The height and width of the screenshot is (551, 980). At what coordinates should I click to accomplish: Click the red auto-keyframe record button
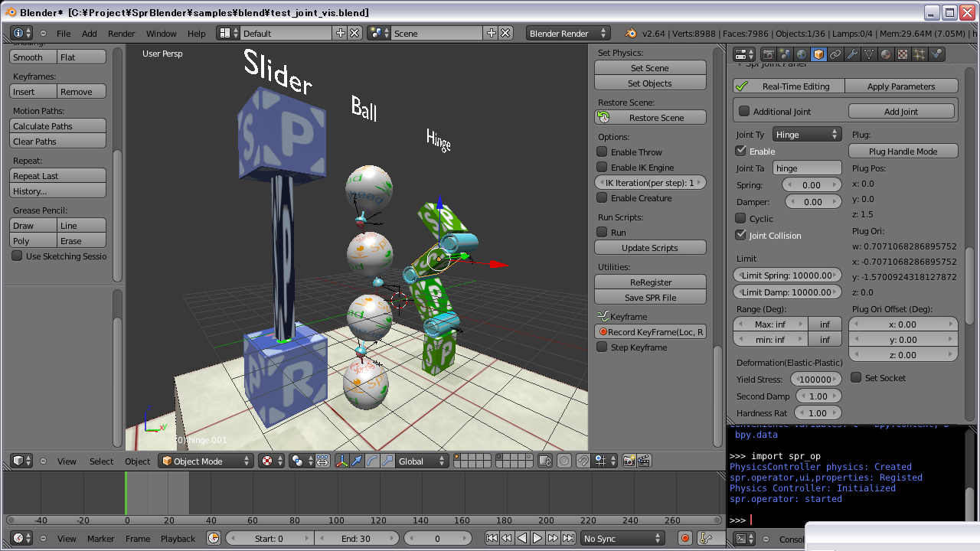coord(685,539)
